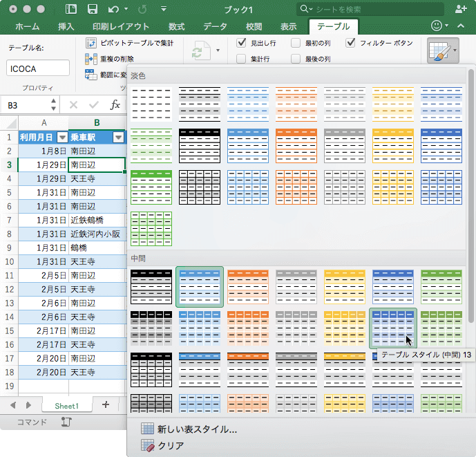
Task: Click the Undo arrow icon
Action: [113, 10]
